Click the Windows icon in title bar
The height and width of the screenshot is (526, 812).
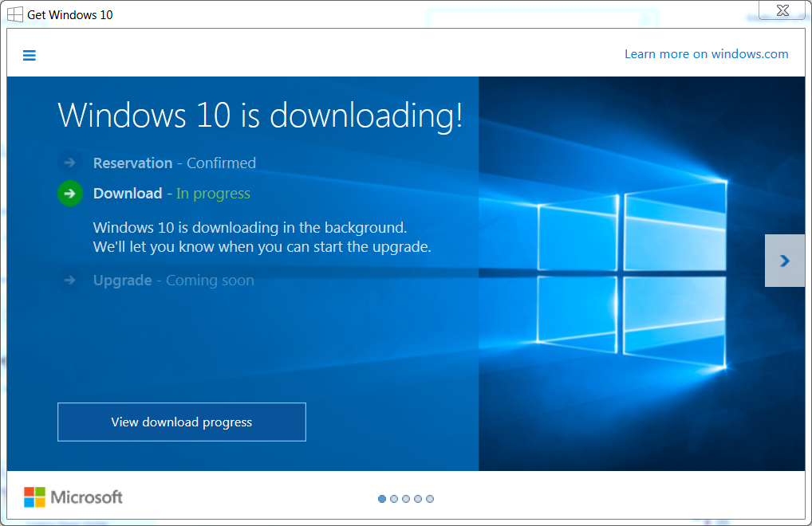pos(15,14)
